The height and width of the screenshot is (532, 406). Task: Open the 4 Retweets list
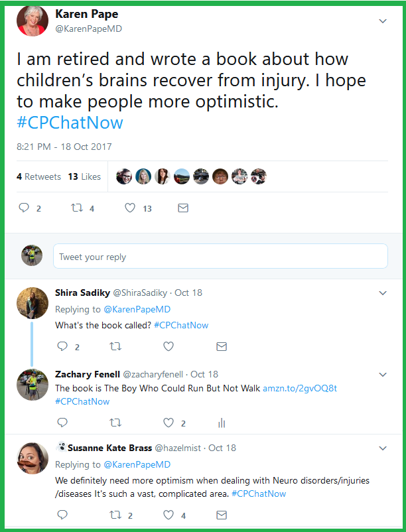(x=38, y=176)
